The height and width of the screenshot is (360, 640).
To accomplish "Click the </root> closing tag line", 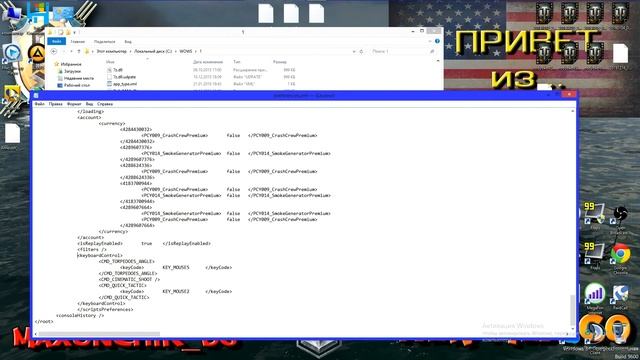I will [44, 322].
